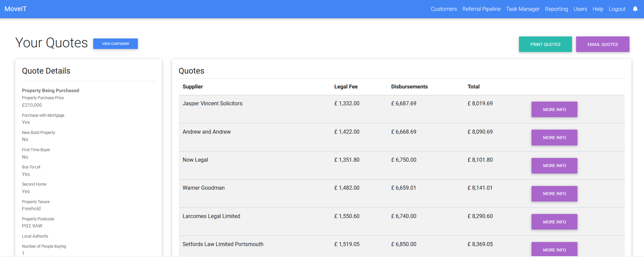The width and height of the screenshot is (644, 268).
Task: Click the £ 1,351.80 legal fee
Action: coord(347,160)
